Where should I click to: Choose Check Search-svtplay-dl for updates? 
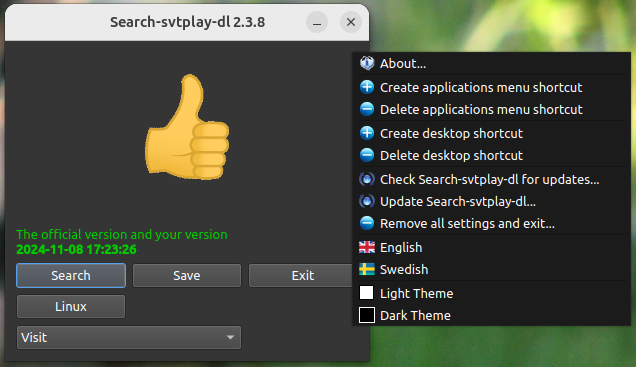coord(492,179)
